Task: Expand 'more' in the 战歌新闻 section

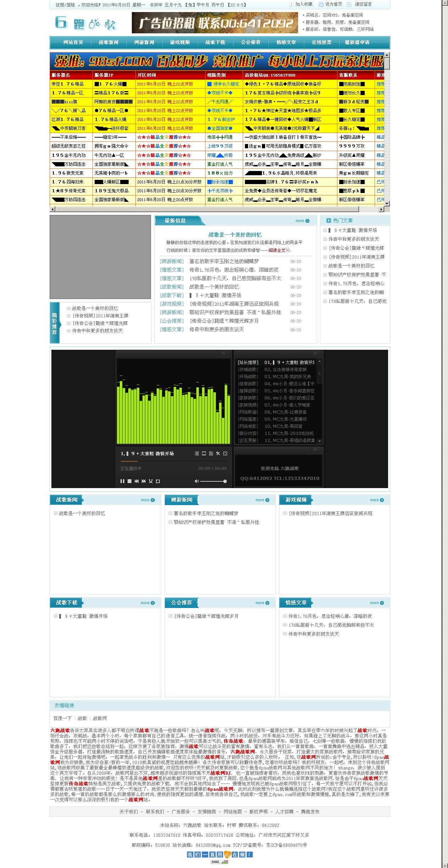Action: pyautogui.click(x=147, y=500)
